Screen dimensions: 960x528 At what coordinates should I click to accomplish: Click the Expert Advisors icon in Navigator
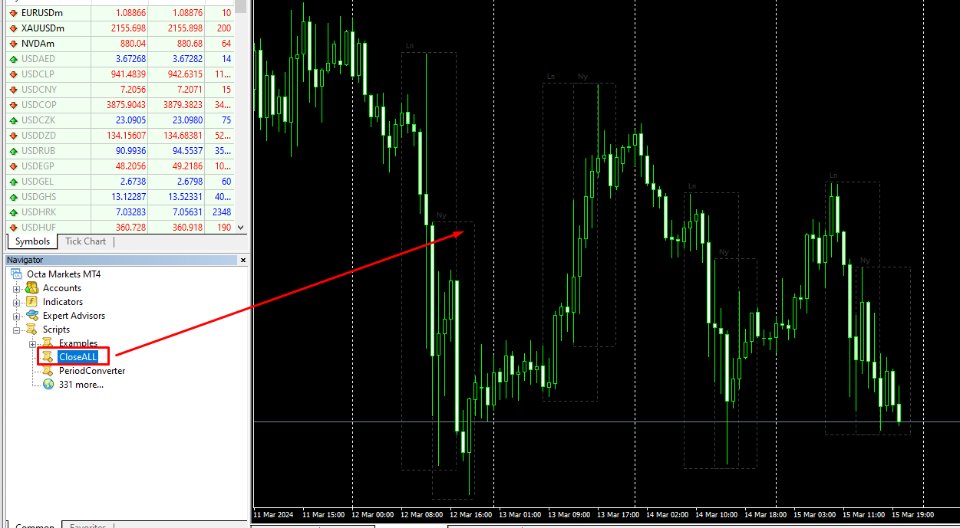[x=32, y=316]
